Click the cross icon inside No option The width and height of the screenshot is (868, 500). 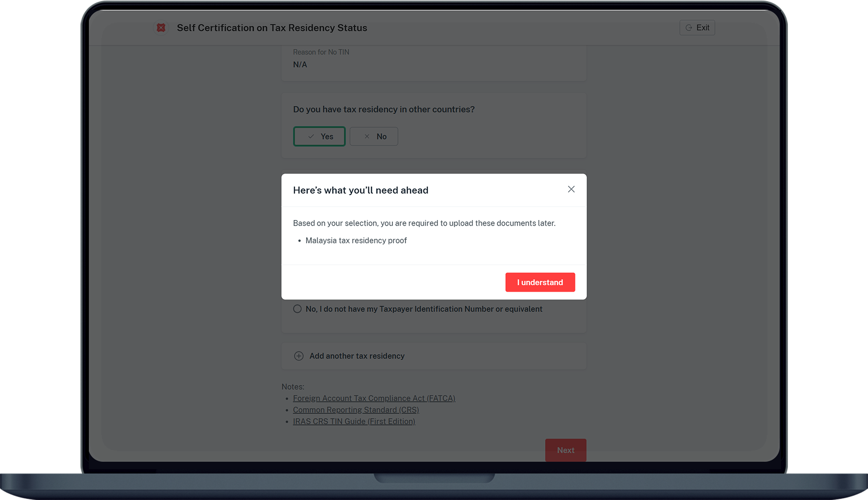367,136
